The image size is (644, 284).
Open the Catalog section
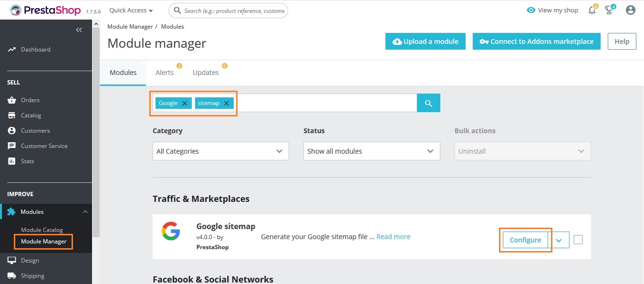pos(31,116)
